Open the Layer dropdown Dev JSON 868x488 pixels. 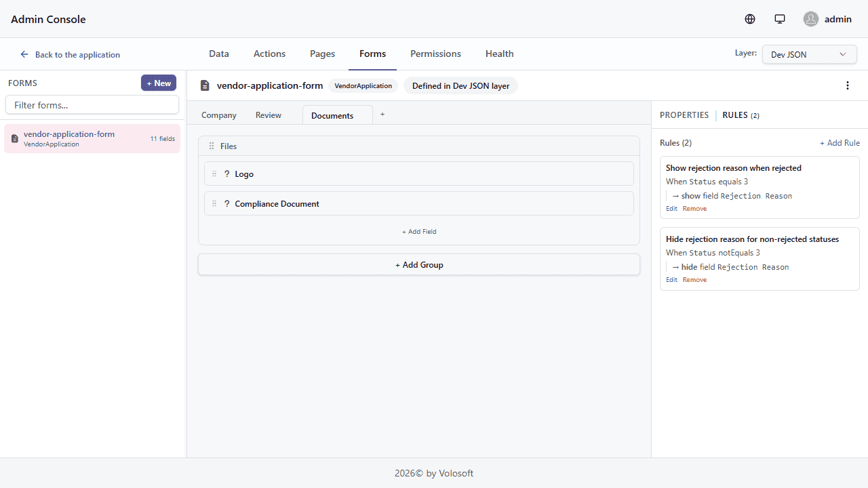(x=809, y=54)
